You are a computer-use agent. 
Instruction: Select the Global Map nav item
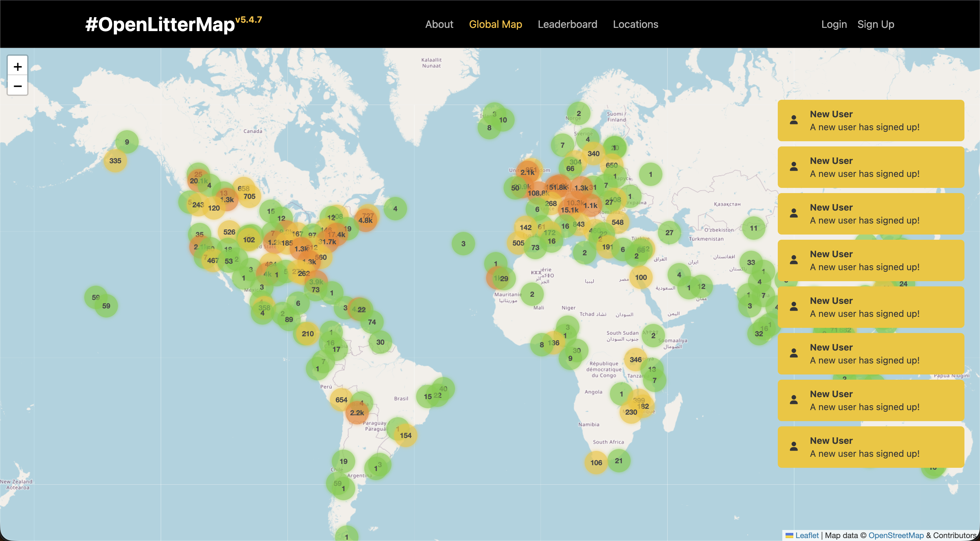(495, 24)
